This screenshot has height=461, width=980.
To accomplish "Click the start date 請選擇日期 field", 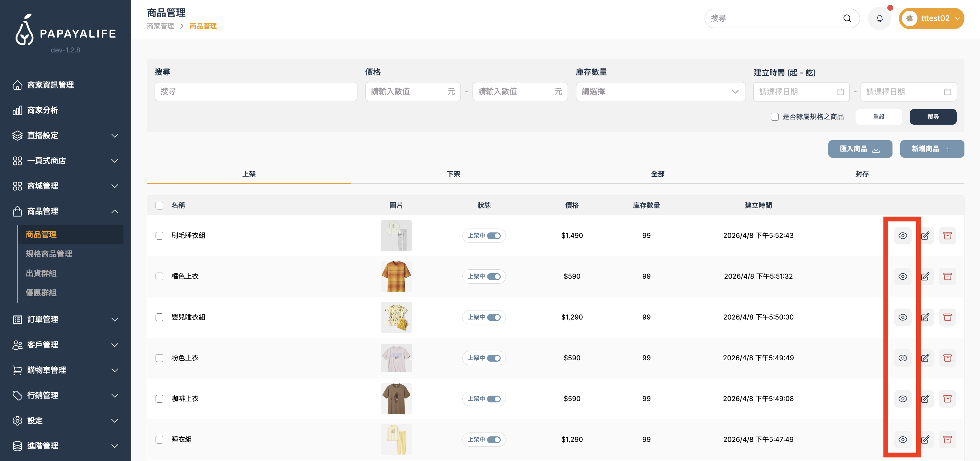I will [801, 92].
